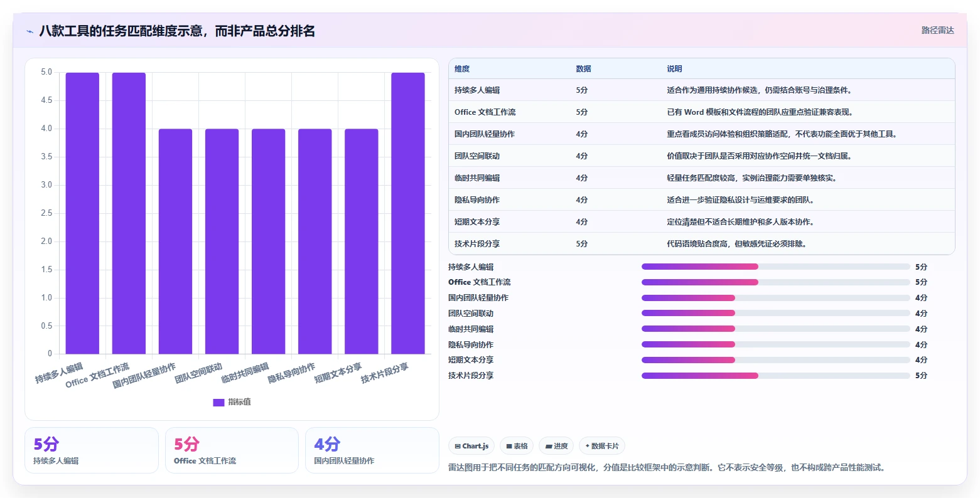Image resolution: width=980 pixels, height=498 pixels.
Task: Click the 隐私导向协作 chart bar
Action: [x=315, y=241]
